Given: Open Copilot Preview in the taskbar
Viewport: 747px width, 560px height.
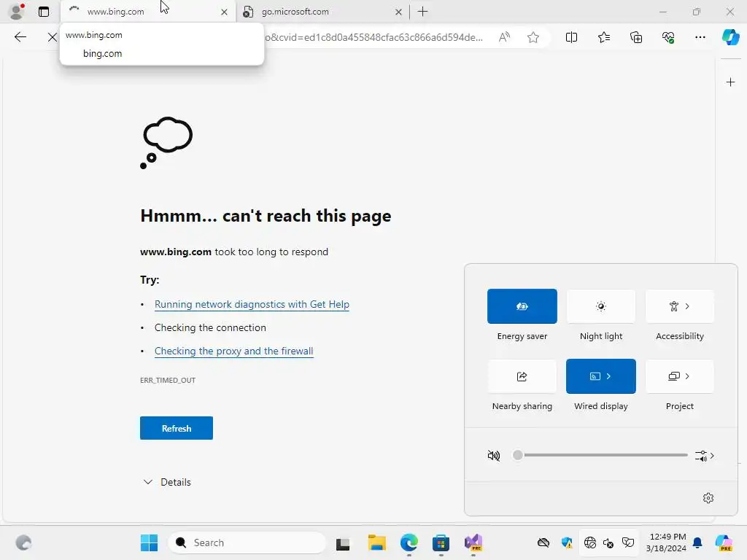Looking at the screenshot, I should 724,542.
